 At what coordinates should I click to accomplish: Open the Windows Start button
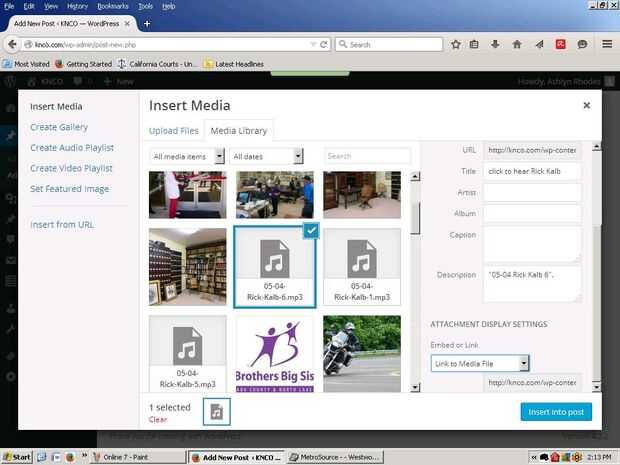pos(17,457)
